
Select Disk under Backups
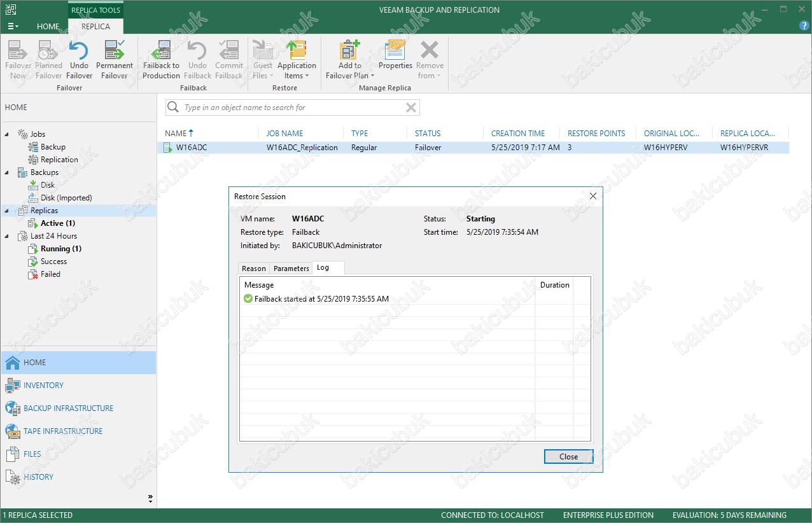[x=48, y=185]
